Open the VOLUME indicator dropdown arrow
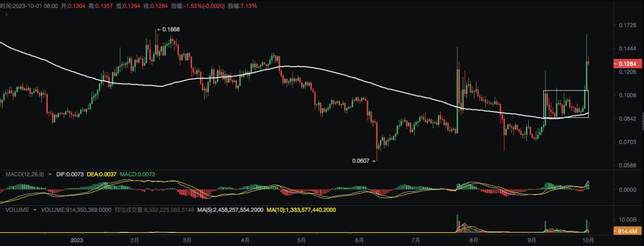 tap(35, 209)
